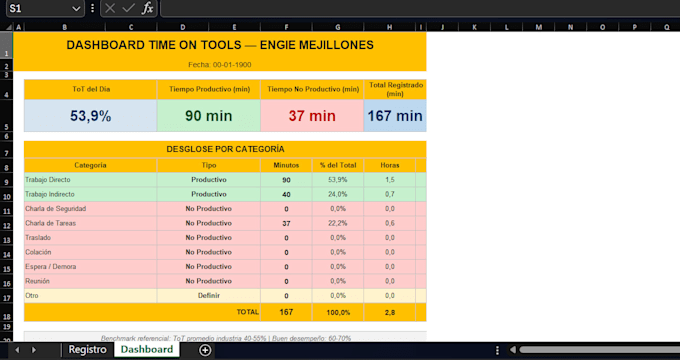
Task: Select row 18 header
Action: (x=7, y=312)
